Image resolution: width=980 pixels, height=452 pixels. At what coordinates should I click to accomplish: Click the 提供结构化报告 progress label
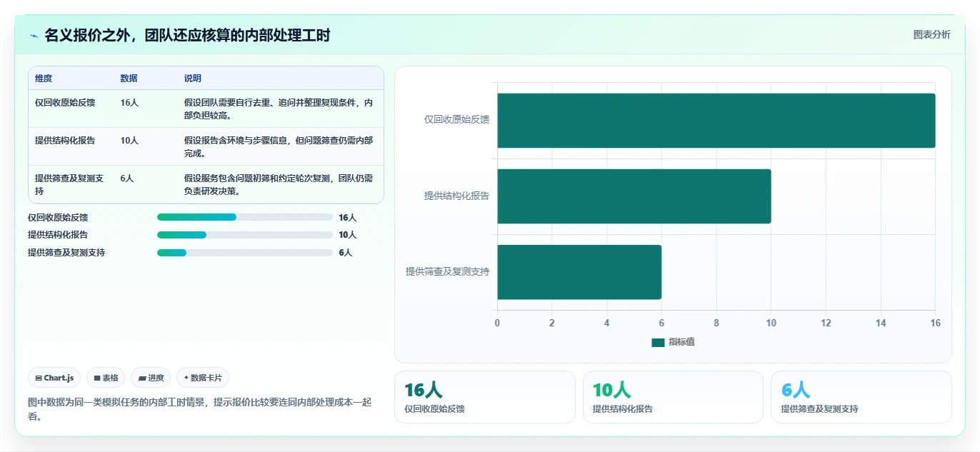(58, 234)
